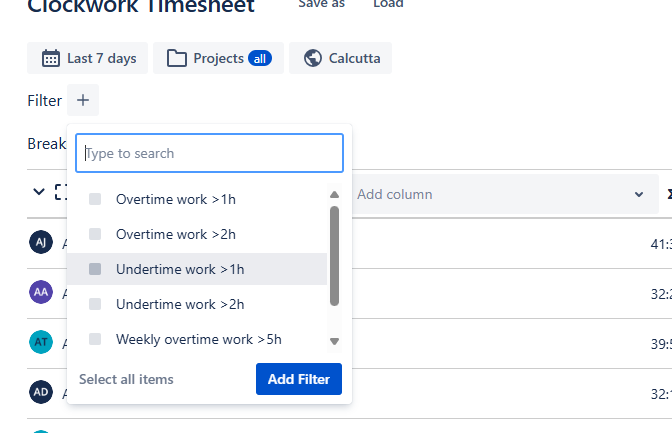
Task: Select the Overtime work >2h option
Action: (x=176, y=234)
